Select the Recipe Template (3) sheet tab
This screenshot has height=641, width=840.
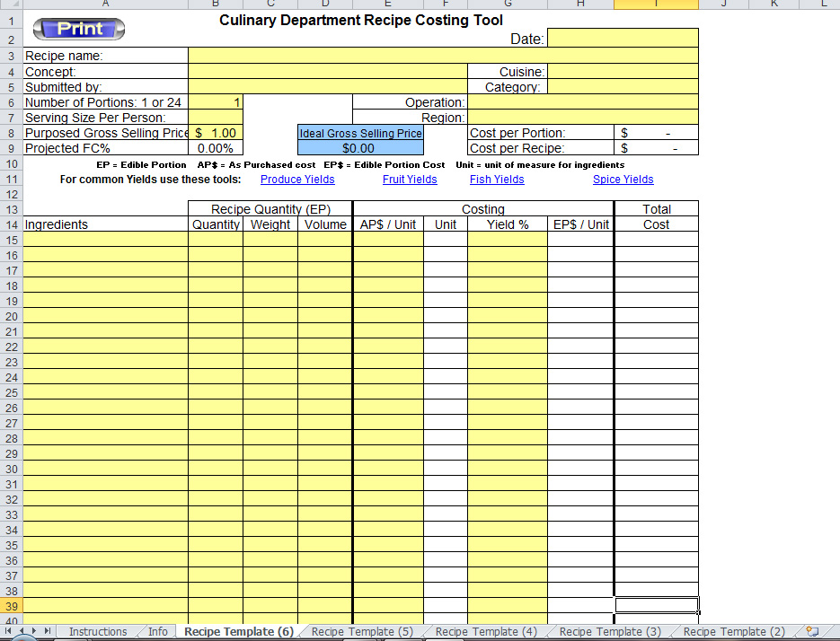609,632
